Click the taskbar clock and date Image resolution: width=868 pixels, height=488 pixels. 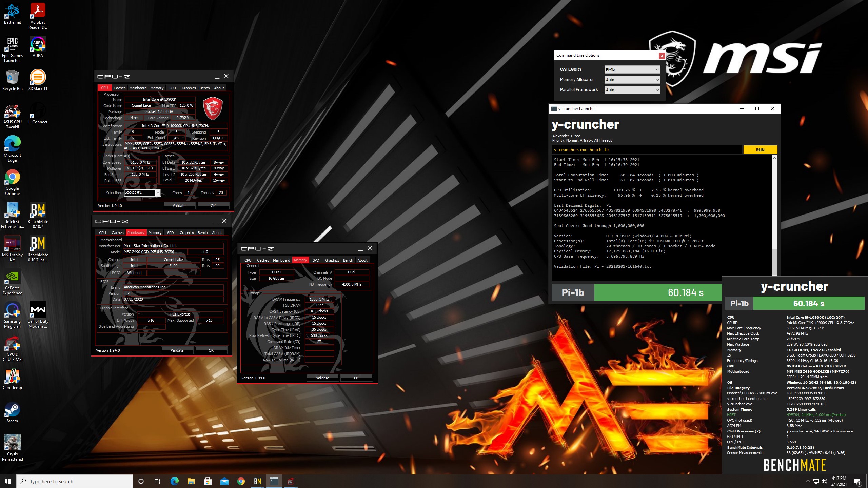pos(839,481)
